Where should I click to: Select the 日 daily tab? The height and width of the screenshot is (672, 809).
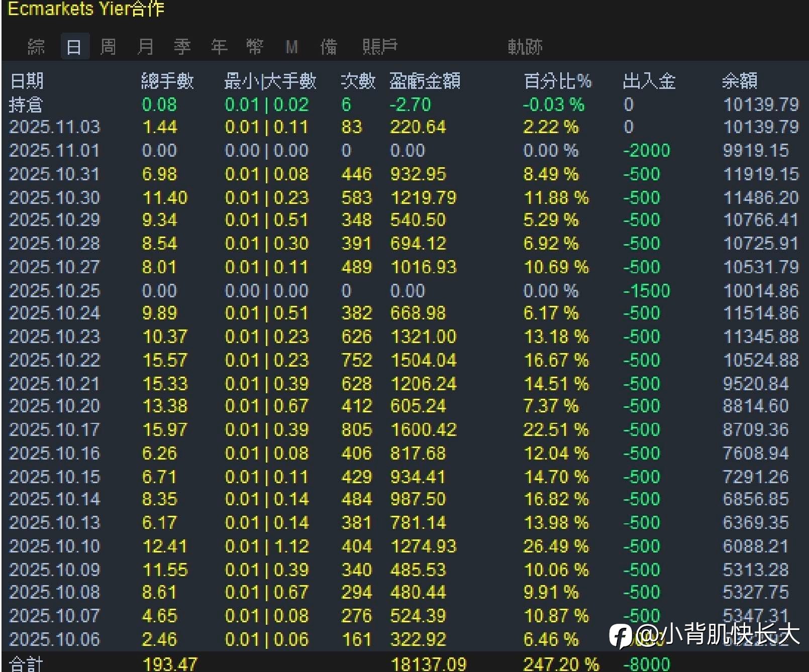[74, 47]
